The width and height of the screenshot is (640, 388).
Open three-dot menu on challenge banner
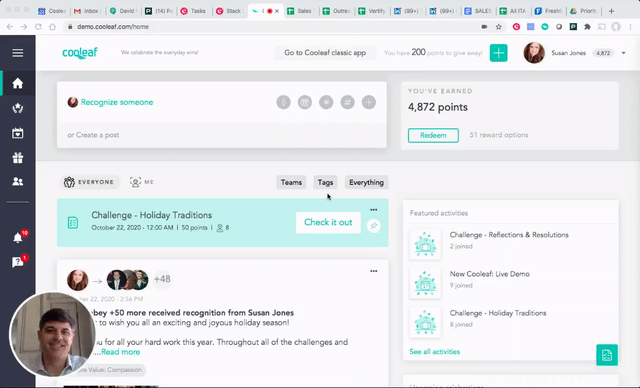coord(373,210)
